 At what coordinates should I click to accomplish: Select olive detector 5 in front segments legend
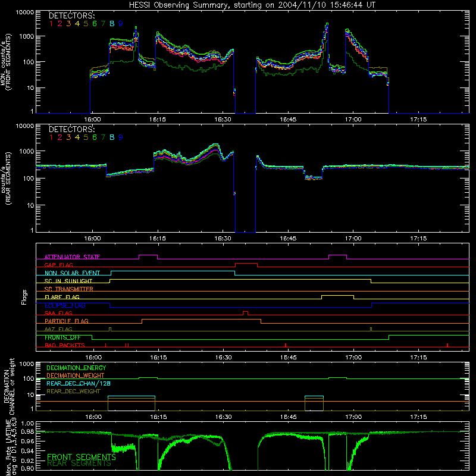coord(86,24)
